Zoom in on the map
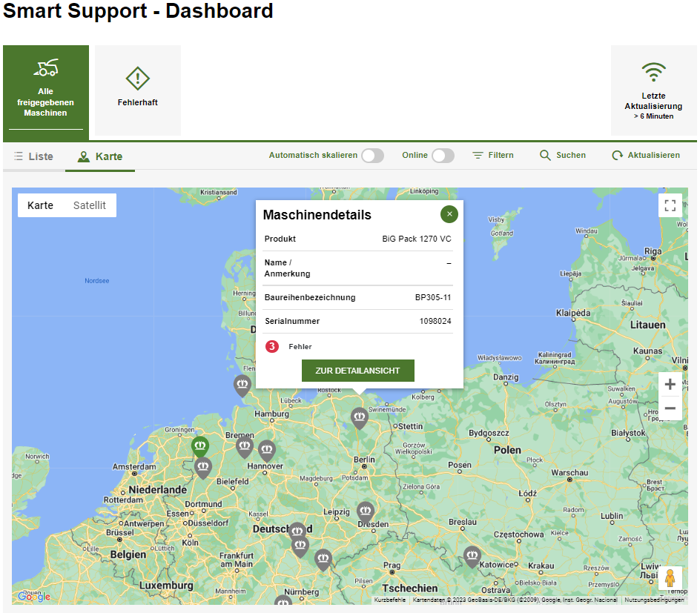Screen dimensions: 700x613 670,384
